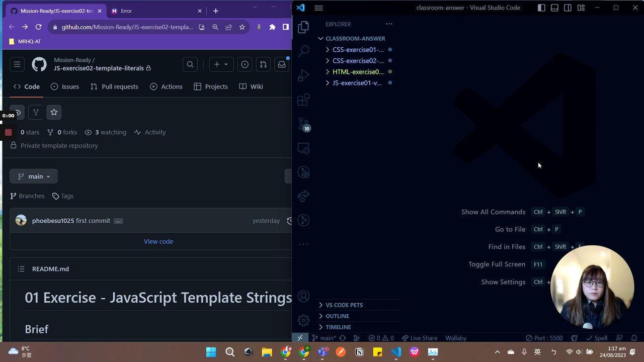Toggle Chrome side panel
The image size is (644, 362).
click(x=286, y=27)
